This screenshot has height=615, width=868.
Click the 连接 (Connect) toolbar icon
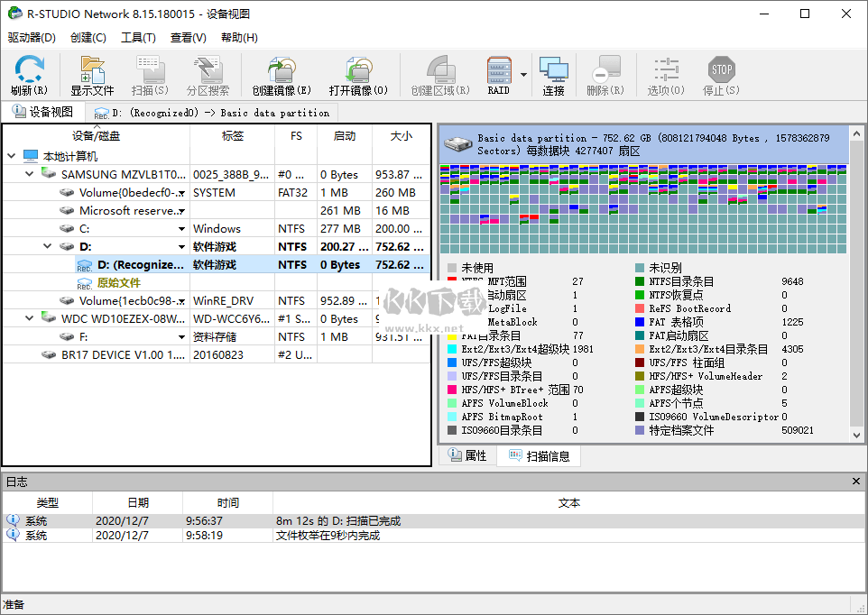coord(553,74)
